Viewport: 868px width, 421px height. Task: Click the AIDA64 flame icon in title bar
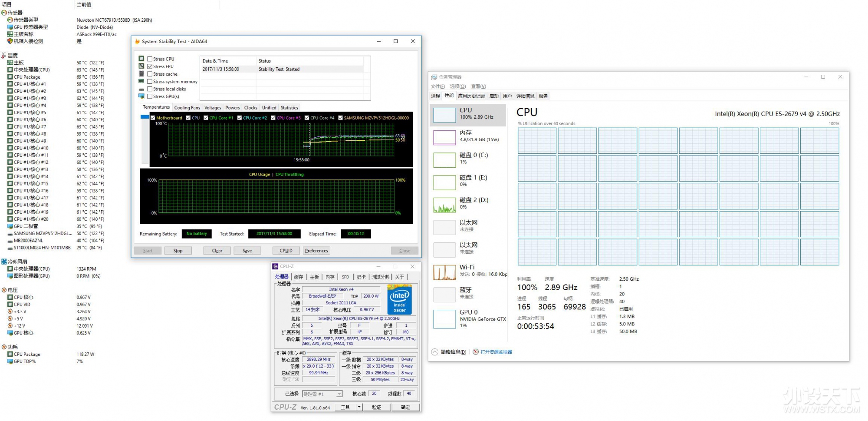coord(137,42)
